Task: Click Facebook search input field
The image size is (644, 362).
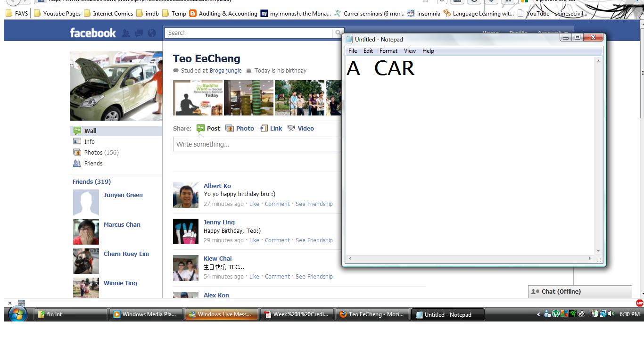Action: click(x=249, y=33)
